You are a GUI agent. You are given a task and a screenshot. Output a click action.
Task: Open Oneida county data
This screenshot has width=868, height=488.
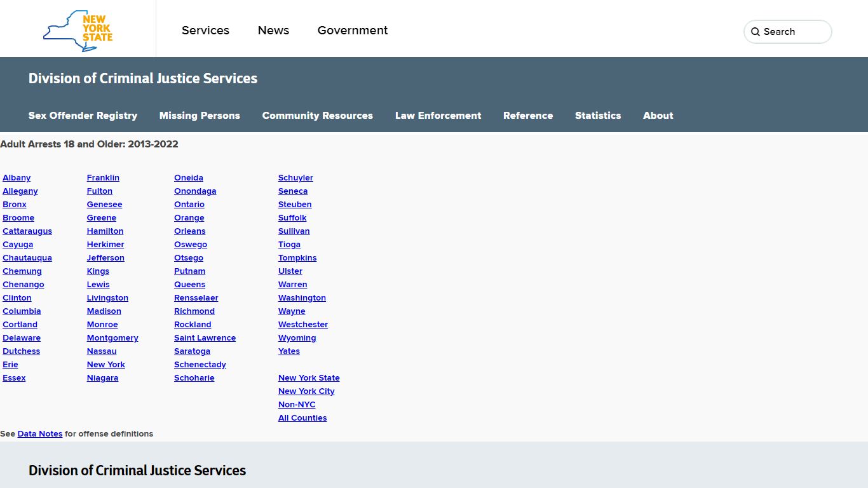click(189, 178)
